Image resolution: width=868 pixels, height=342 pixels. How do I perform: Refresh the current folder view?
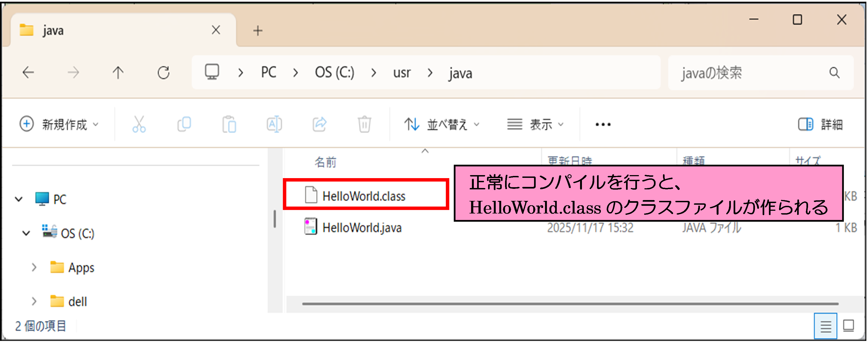pos(163,73)
